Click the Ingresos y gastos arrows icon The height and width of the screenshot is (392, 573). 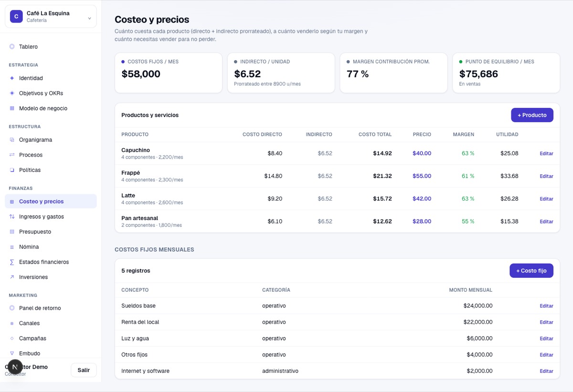coord(12,217)
